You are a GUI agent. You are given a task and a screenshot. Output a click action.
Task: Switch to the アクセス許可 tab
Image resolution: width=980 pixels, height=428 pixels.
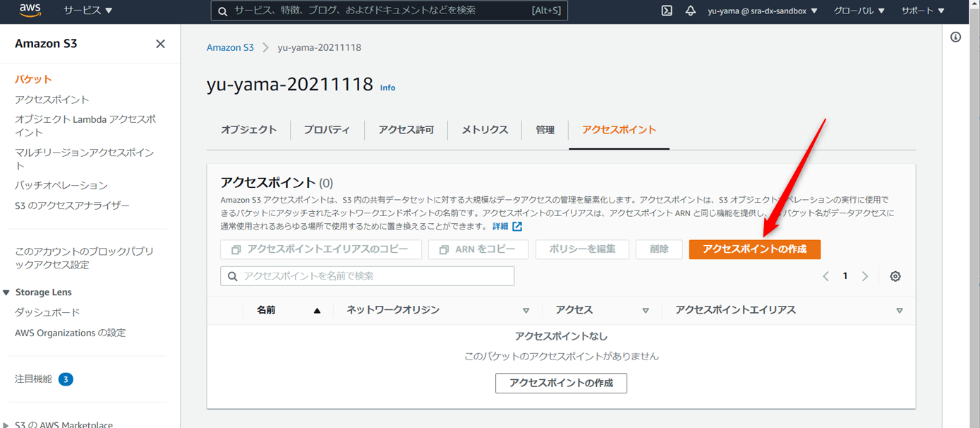point(406,130)
